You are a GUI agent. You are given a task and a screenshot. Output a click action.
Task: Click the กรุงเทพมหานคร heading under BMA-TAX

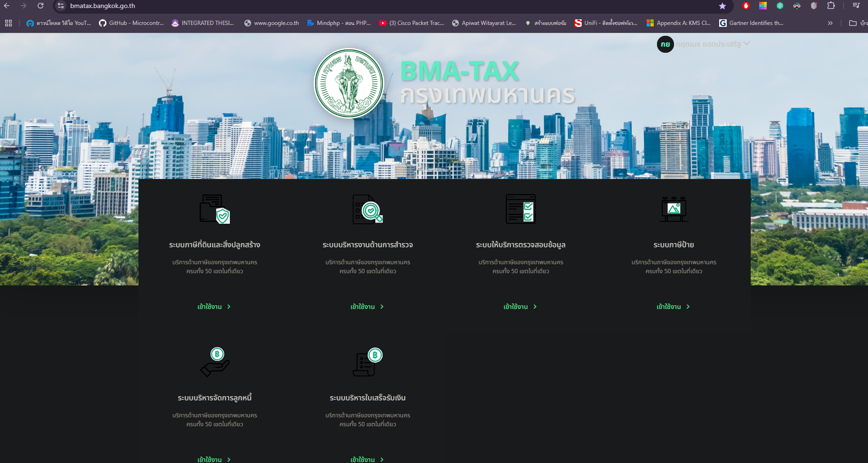click(x=487, y=95)
